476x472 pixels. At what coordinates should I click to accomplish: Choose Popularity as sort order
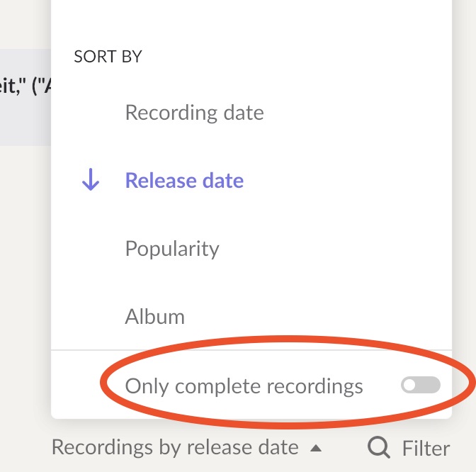pos(172,249)
